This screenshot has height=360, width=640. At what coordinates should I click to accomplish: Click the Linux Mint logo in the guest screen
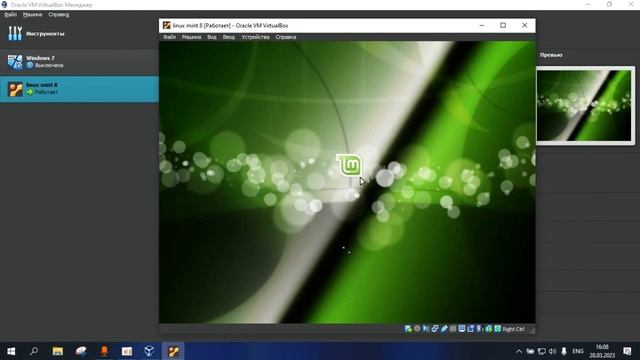point(349,165)
